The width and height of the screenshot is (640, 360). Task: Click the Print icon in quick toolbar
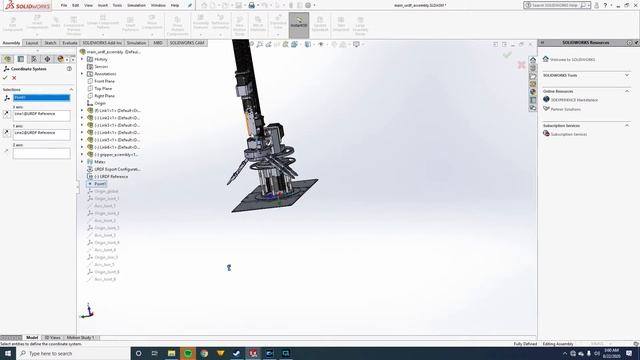click(x=252, y=6)
